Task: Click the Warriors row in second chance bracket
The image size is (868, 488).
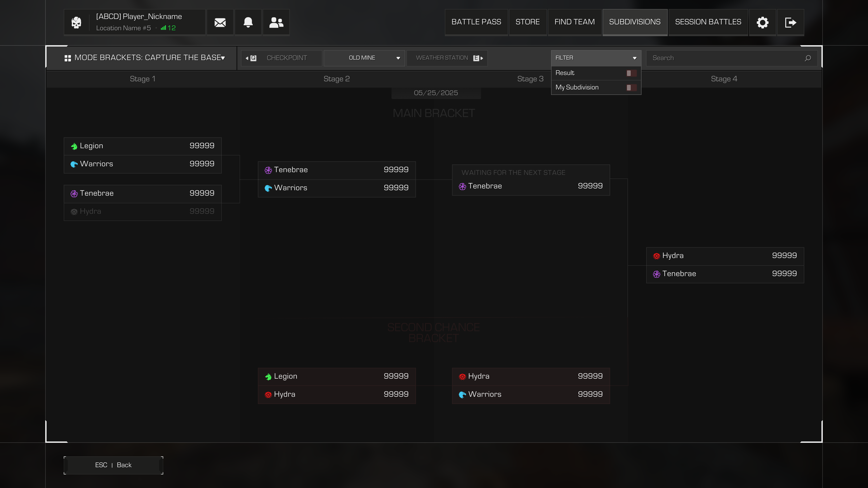Action: click(x=531, y=395)
